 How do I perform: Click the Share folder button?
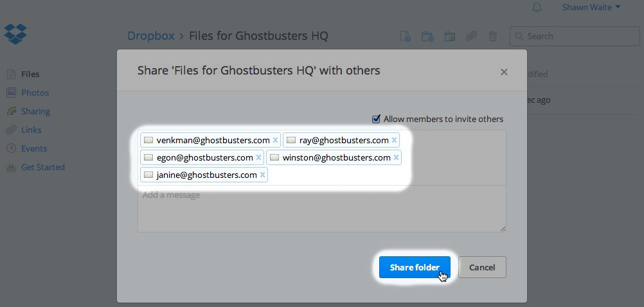pos(415,267)
